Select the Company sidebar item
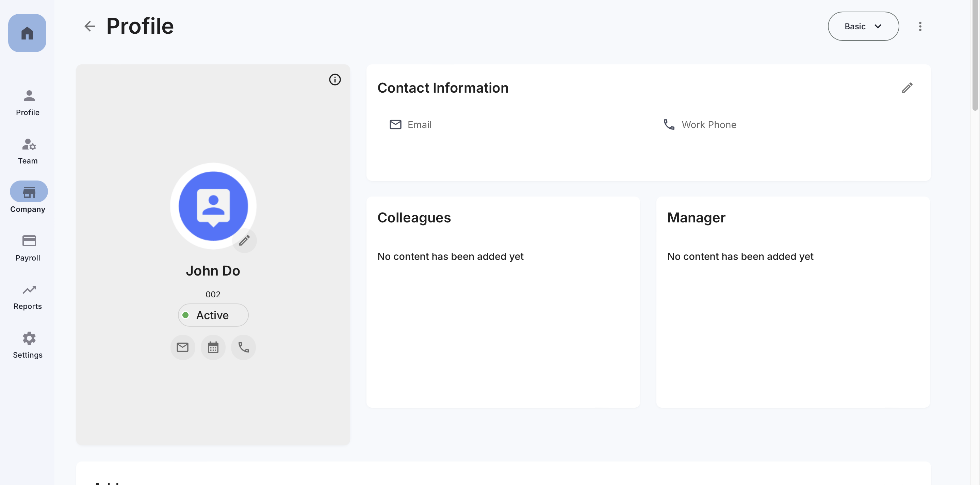This screenshot has width=980, height=485. [x=28, y=197]
